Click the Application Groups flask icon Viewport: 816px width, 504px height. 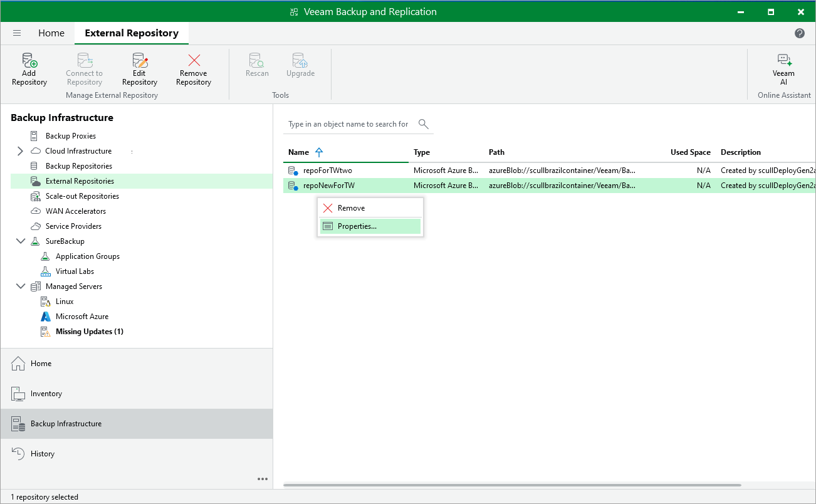45,256
